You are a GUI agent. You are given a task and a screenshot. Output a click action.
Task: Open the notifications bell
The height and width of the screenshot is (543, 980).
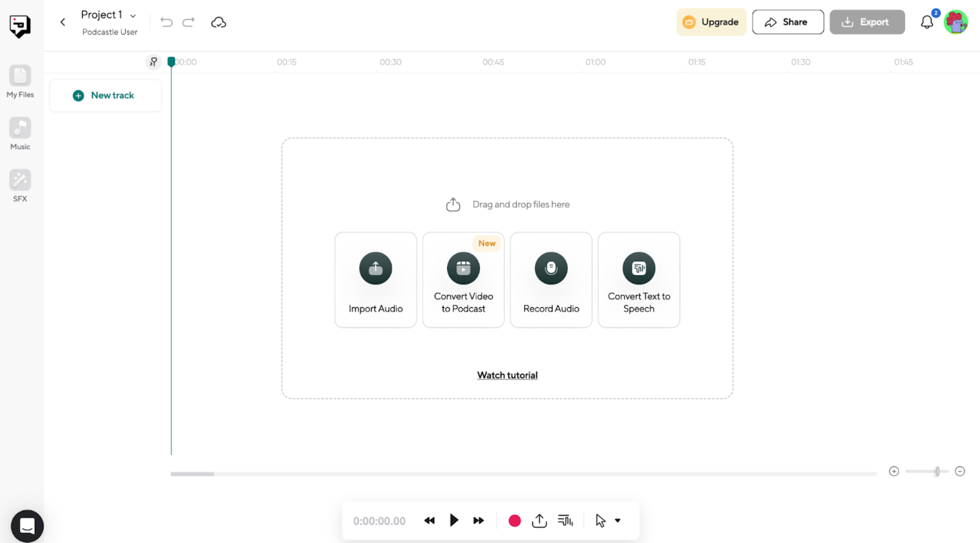pyautogui.click(x=927, y=22)
